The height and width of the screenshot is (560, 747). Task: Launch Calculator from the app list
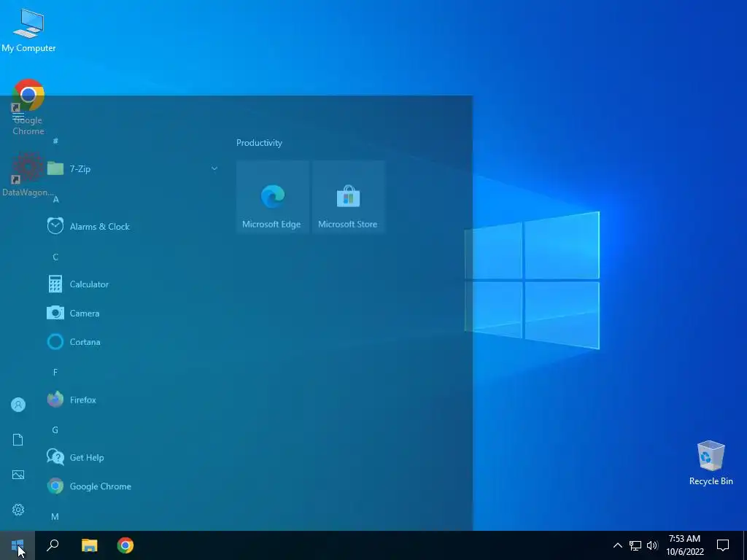131,284
